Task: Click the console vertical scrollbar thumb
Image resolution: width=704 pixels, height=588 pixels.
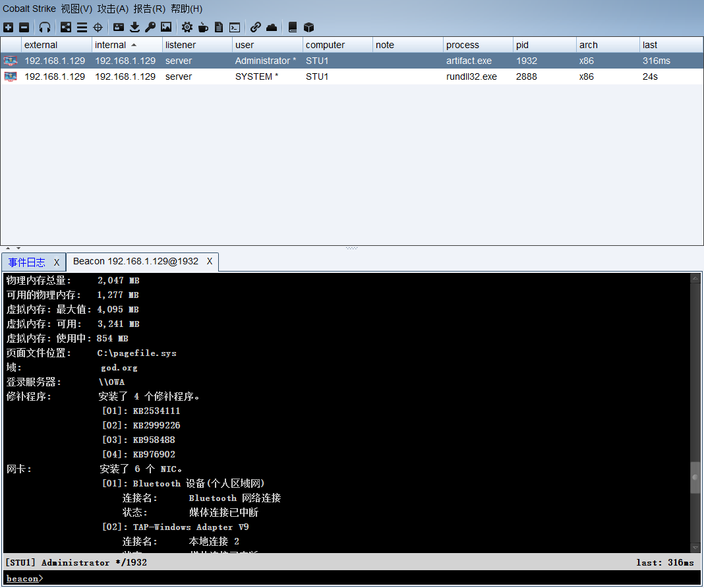Action: pyautogui.click(x=695, y=477)
